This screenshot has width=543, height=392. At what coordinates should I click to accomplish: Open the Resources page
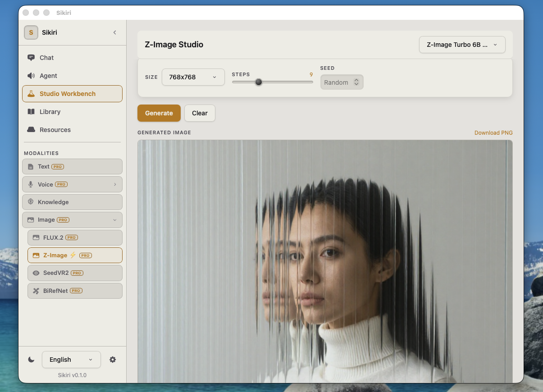coord(72,130)
